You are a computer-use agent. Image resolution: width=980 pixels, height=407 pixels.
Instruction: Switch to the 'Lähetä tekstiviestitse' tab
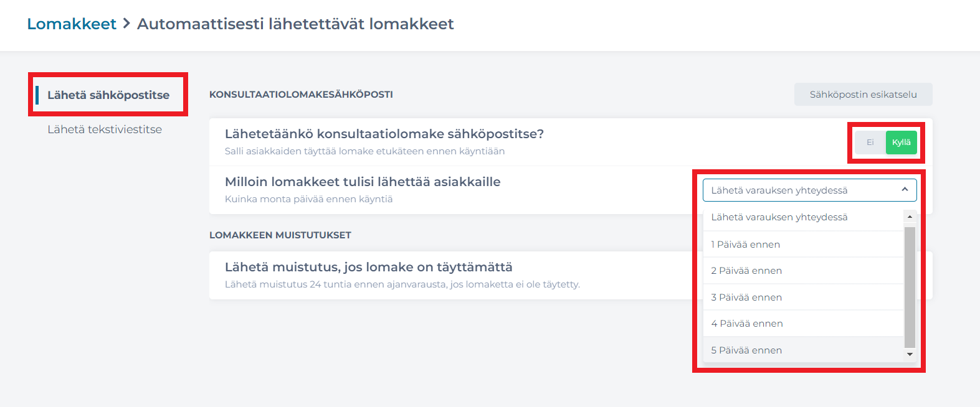point(105,129)
